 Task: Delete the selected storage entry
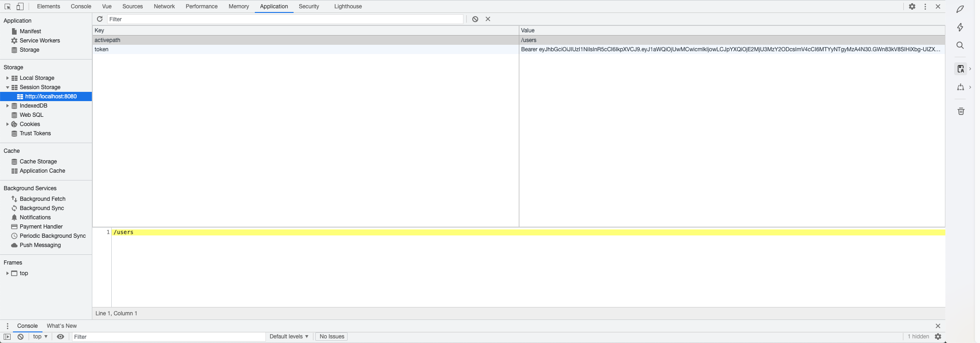(488, 19)
